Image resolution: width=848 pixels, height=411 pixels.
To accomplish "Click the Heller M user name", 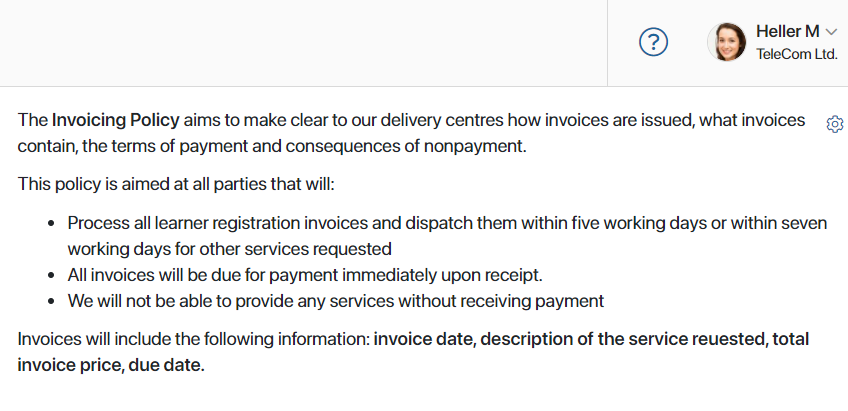I will coord(787,32).
